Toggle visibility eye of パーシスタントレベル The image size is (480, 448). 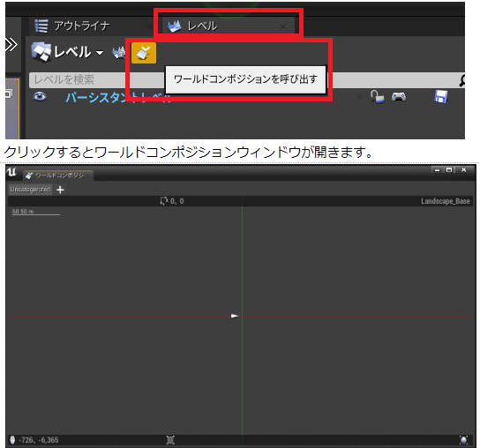[40, 97]
